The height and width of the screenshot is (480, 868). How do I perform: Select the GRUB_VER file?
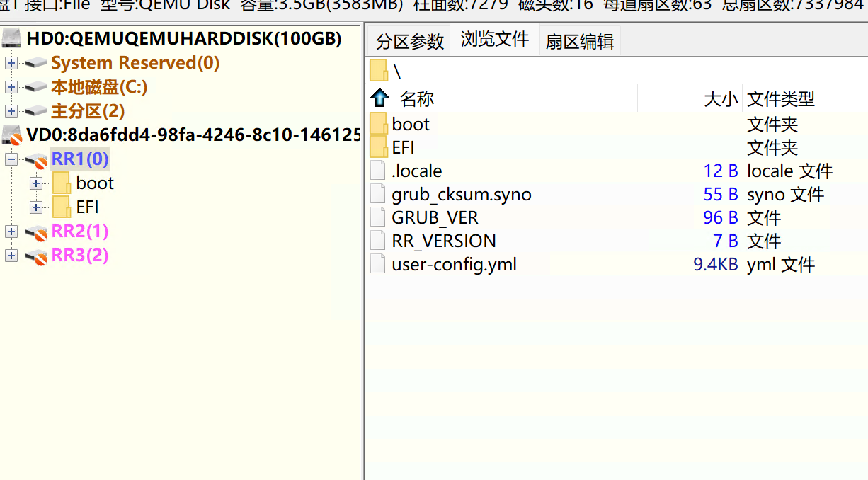coord(435,217)
